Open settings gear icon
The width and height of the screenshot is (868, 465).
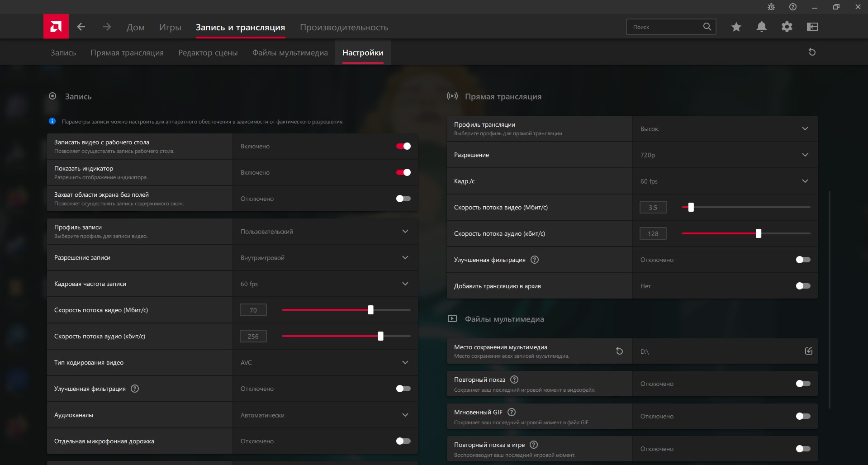tap(787, 27)
